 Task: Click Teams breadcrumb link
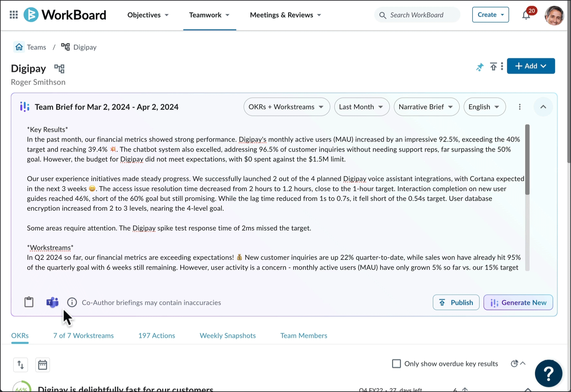(37, 47)
